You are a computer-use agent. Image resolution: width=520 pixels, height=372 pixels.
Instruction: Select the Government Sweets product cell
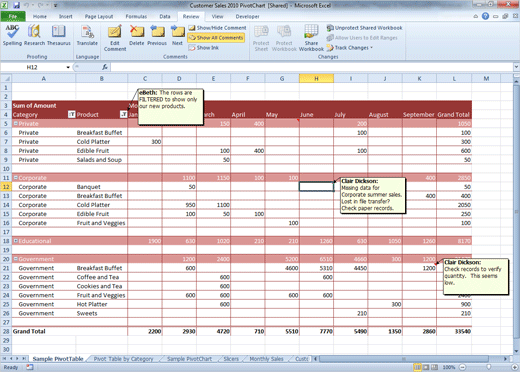(x=101, y=313)
